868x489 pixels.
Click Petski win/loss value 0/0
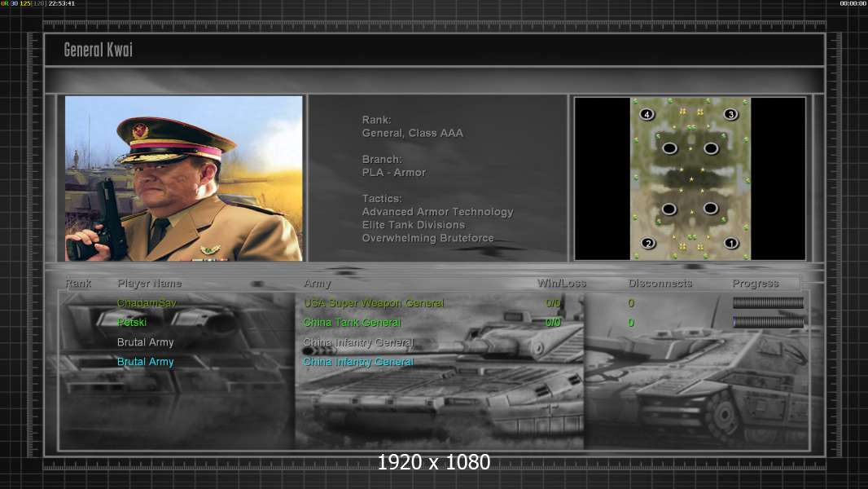553,322
